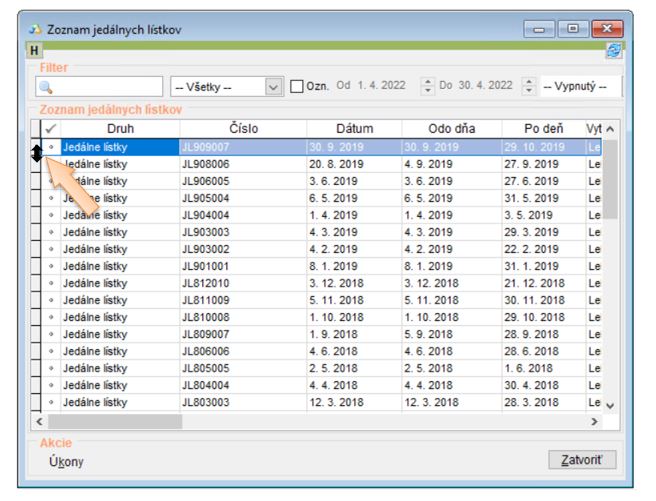This screenshot has height=501, width=656.
Task: Click row marker dot for JL803003
Action: point(51,402)
